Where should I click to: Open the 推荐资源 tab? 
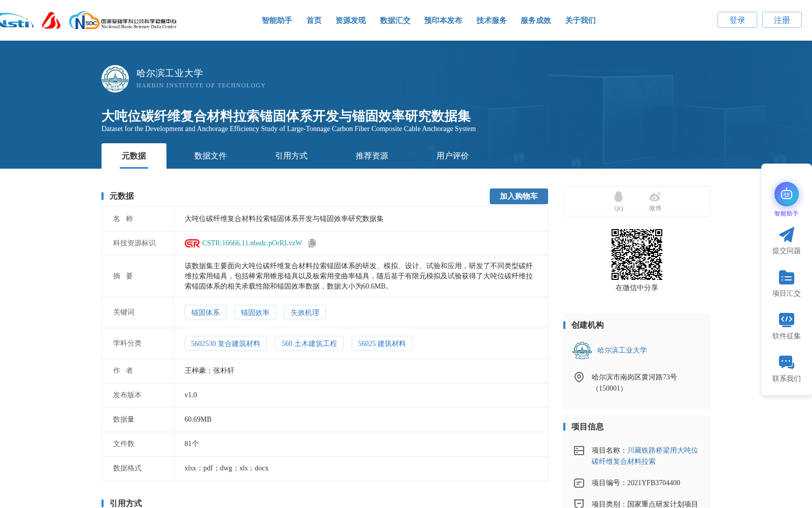click(372, 156)
